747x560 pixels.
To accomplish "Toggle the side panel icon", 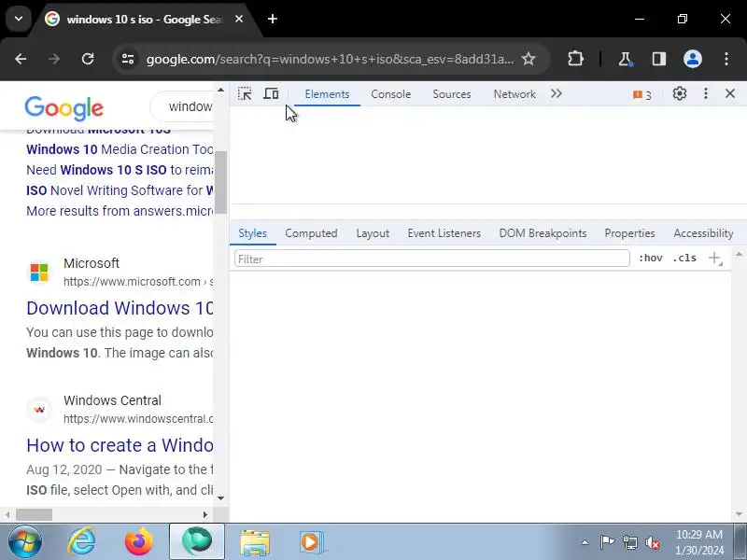I will pyautogui.click(x=659, y=59).
